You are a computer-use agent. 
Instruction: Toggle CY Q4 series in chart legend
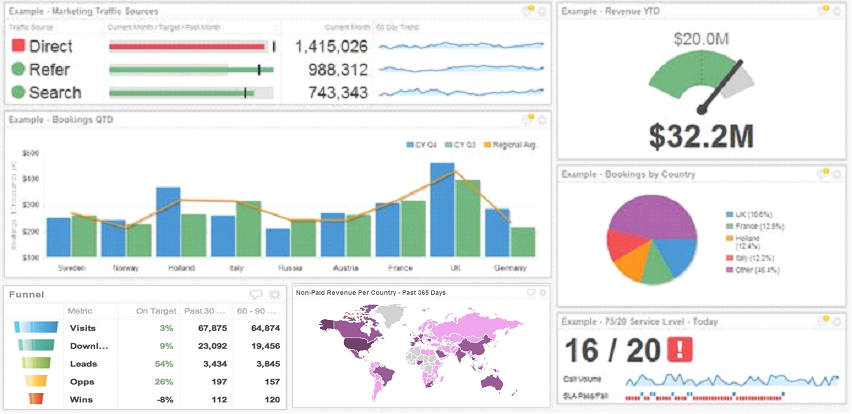pyautogui.click(x=420, y=145)
